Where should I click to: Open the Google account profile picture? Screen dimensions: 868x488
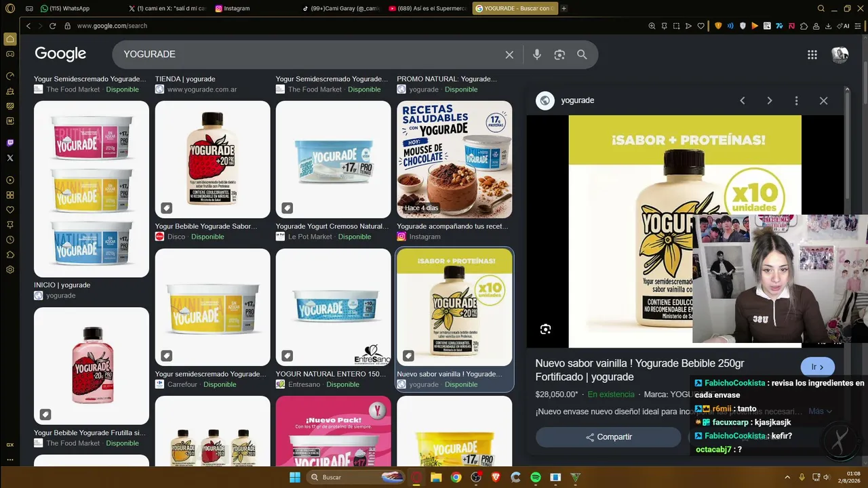840,55
